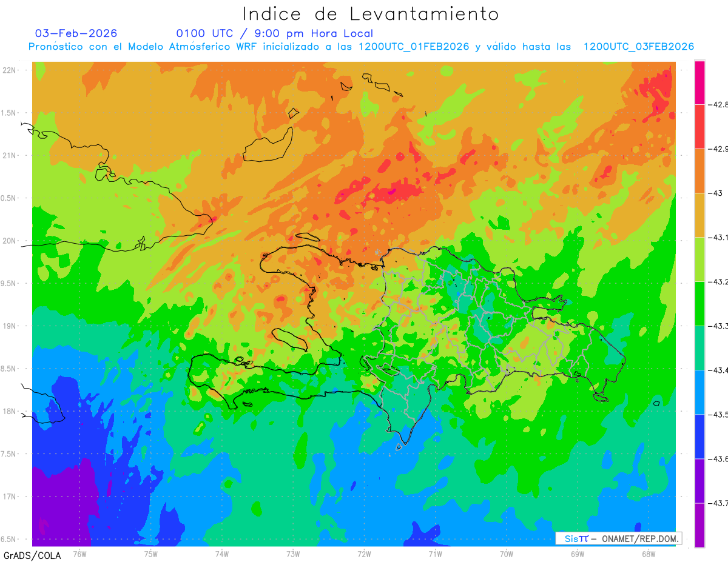Click the date label "03-Feb-2026"

point(76,33)
